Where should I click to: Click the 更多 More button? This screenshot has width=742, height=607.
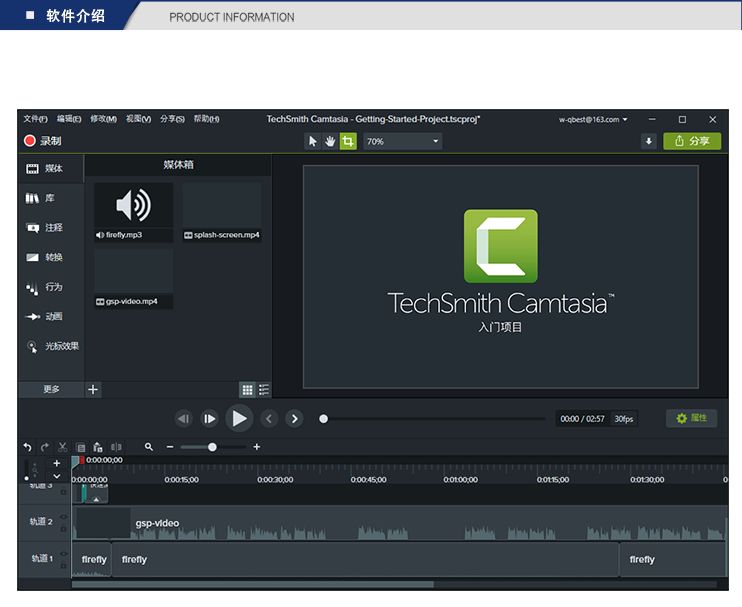pyautogui.click(x=51, y=389)
